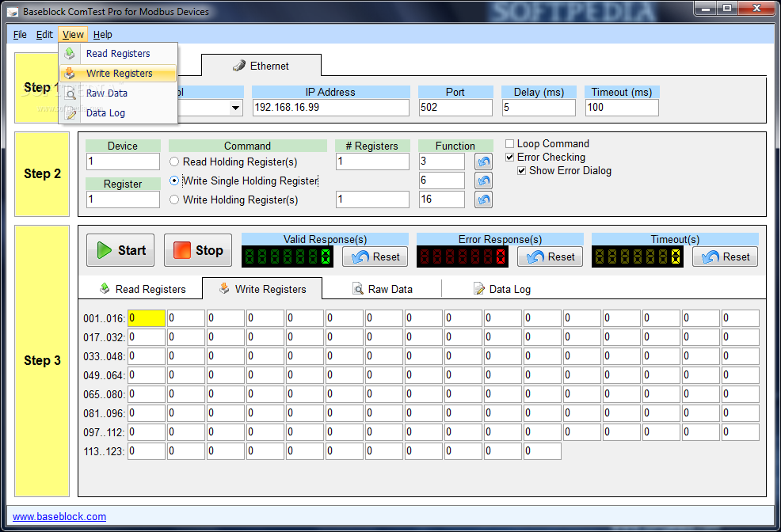Click first cell of row 017..032
Image resolution: width=781 pixels, height=532 pixels.
click(147, 337)
